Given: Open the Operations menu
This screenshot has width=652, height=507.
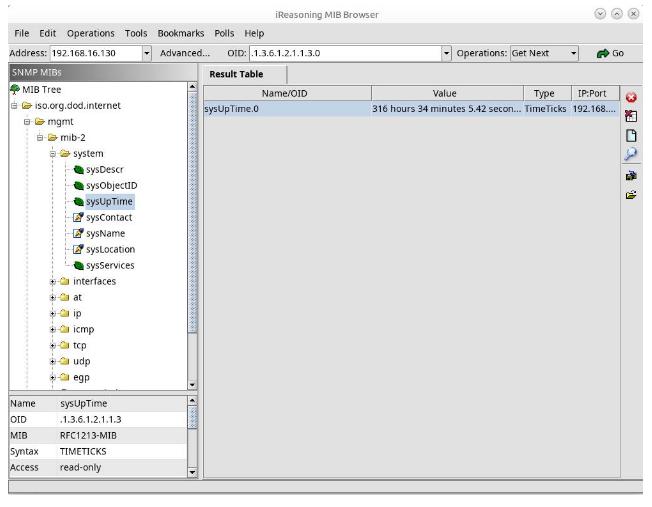Looking at the screenshot, I should pos(91,33).
